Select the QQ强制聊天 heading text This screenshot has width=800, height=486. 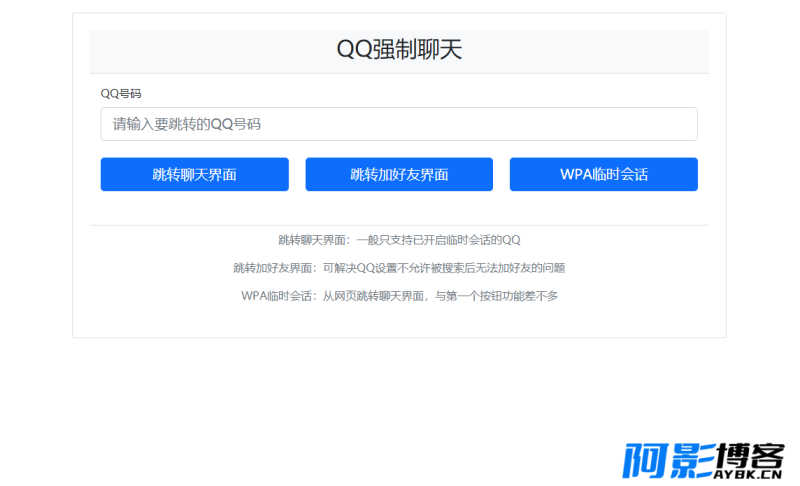[x=399, y=50]
